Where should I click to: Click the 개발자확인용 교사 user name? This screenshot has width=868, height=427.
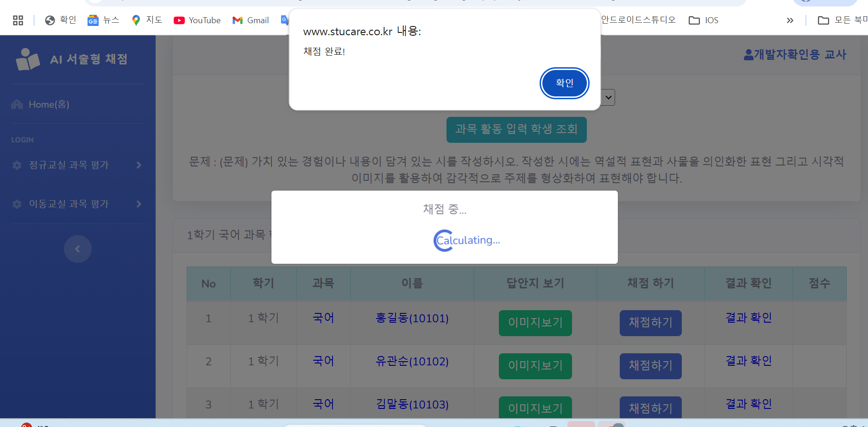click(800, 55)
